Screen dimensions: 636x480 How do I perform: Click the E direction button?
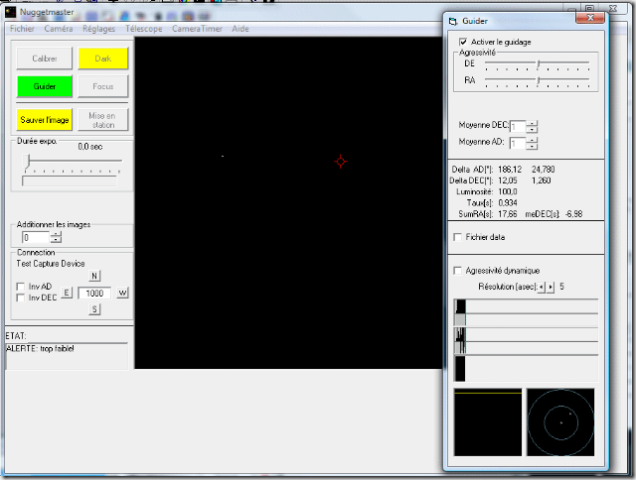(x=67, y=293)
